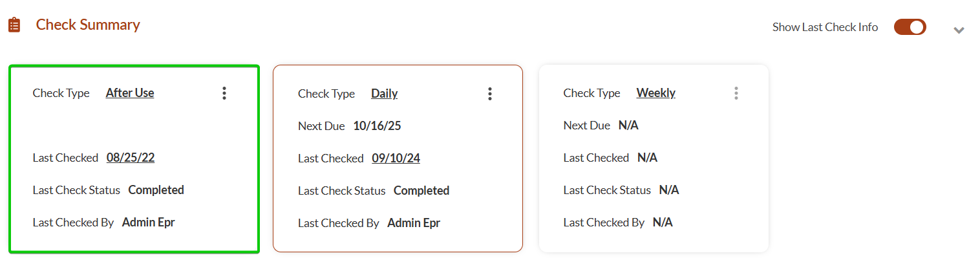This screenshot has height=262, width=980.
Task: Open the After Use check type link
Action: 130,93
